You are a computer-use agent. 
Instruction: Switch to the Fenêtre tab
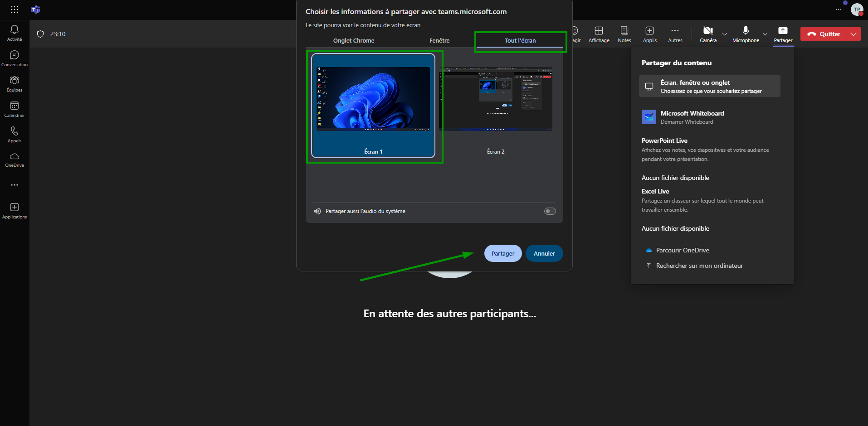439,40
